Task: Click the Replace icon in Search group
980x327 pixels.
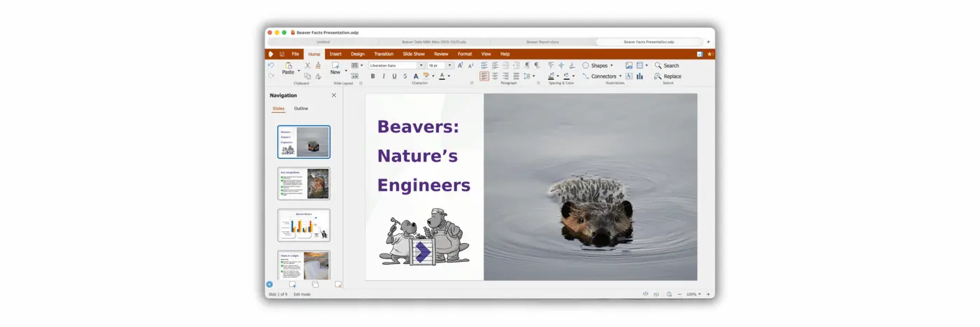Action: coord(668,76)
